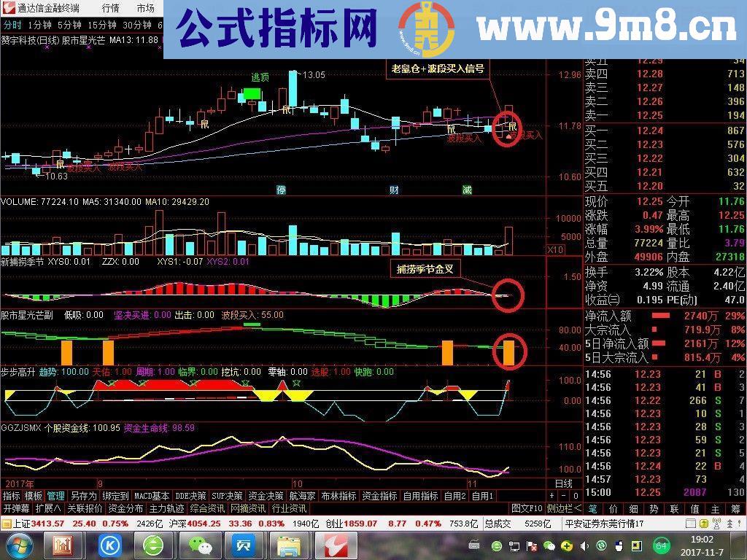The width and height of the screenshot is (747, 560).
Task: Click the speaker icon in the system tray
Action: pyautogui.click(x=584, y=545)
